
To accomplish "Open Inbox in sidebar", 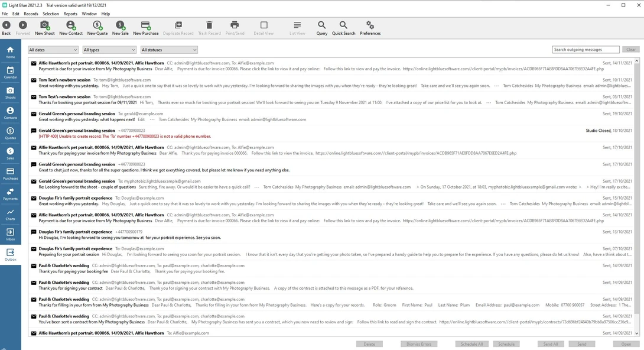I will pos(10,235).
